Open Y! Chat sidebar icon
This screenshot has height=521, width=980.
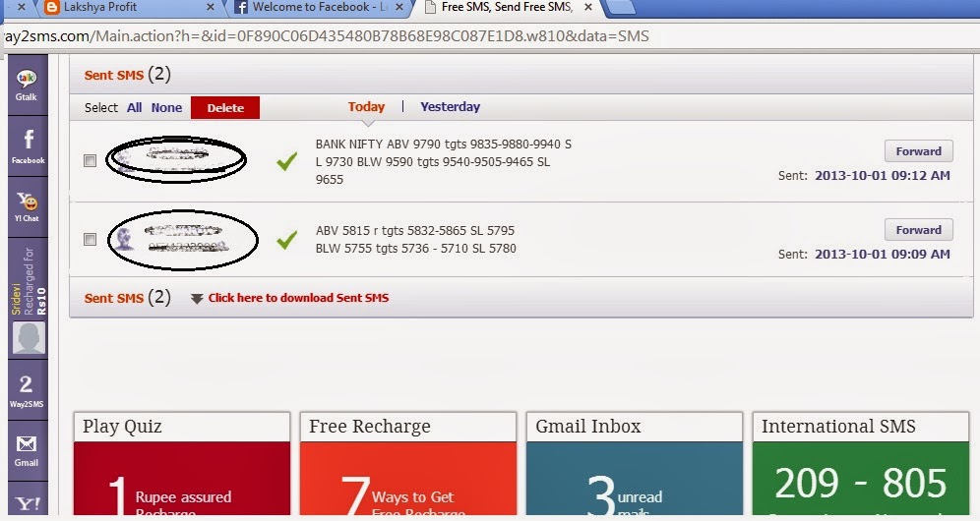click(27, 206)
